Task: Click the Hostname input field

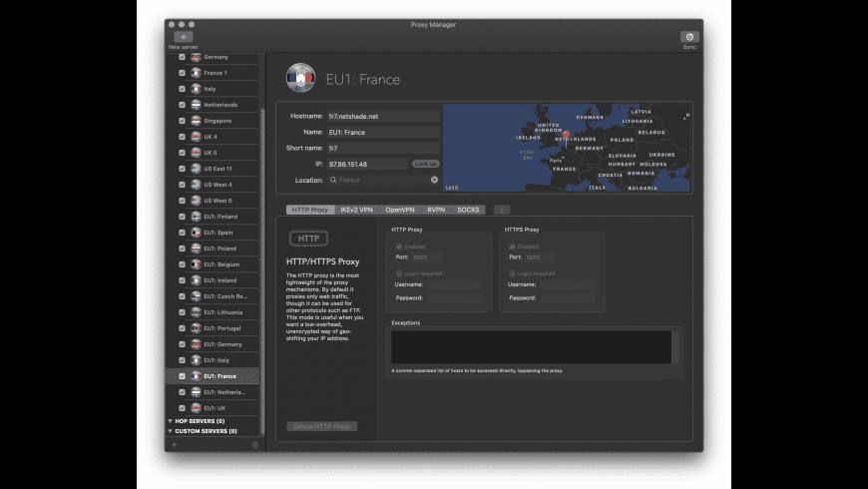Action: (x=383, y=116)
